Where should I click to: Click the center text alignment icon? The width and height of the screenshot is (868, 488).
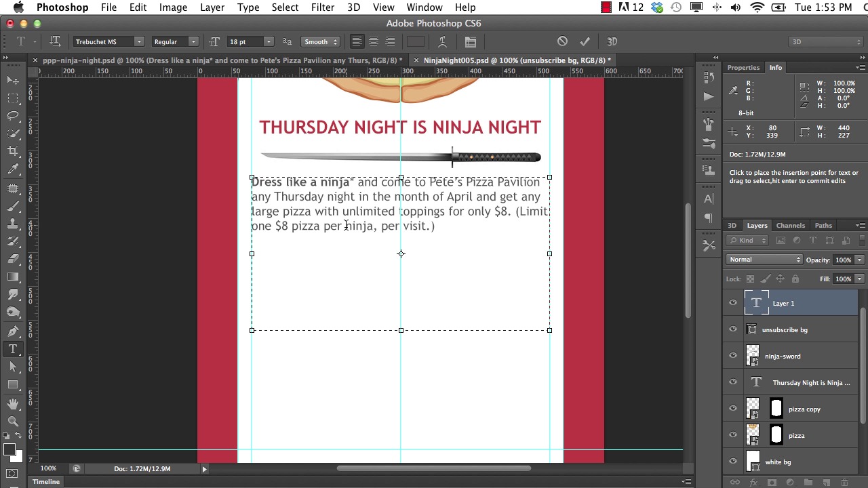373,41
